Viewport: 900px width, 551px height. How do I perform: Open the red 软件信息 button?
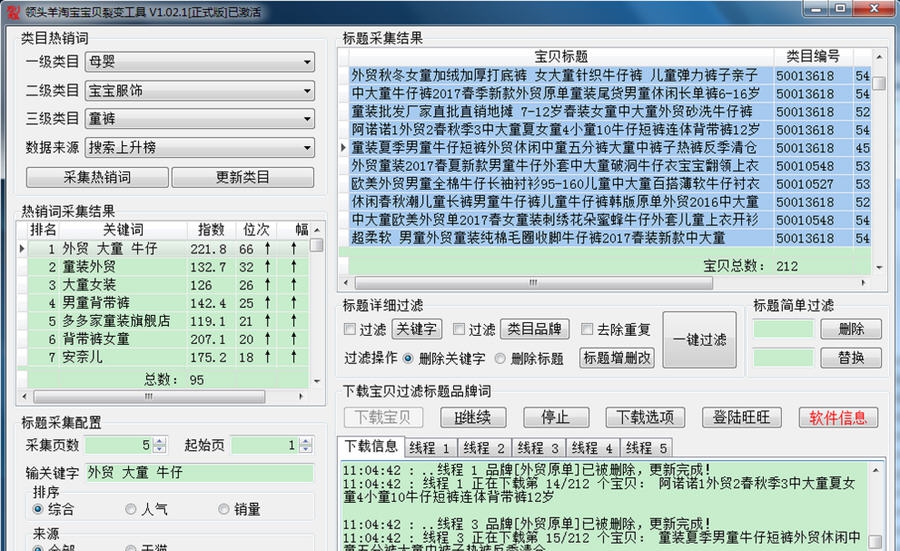838,417
